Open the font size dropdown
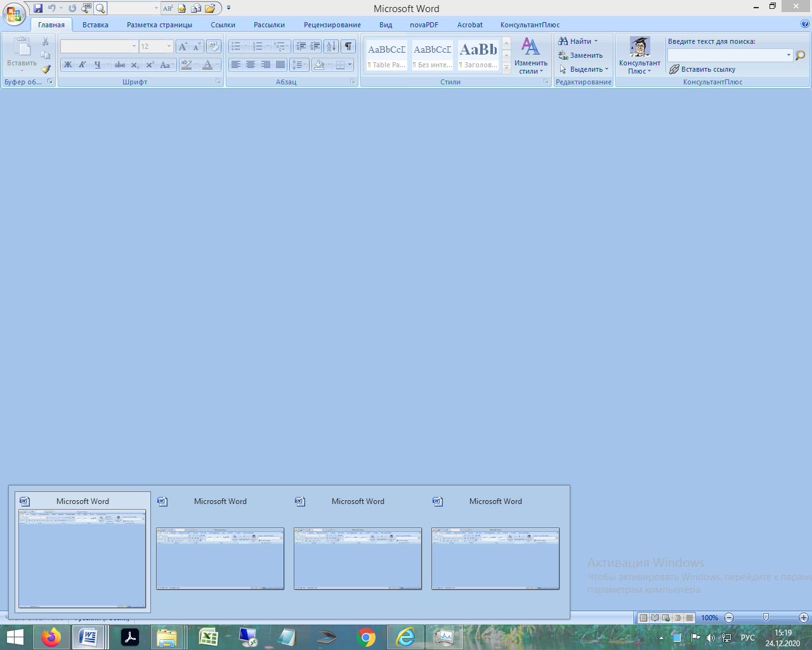Image resolution: width=812 pixels, height=650 pixels. pos(169,46)
